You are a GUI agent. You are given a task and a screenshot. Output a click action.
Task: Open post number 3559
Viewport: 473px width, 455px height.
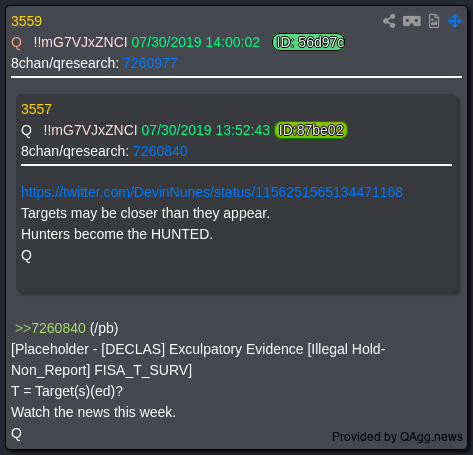27,21
